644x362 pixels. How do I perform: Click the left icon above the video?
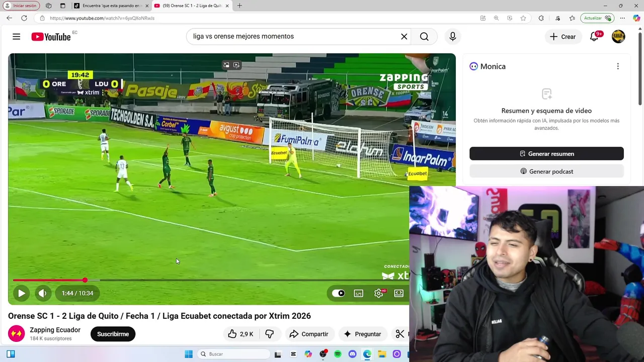click(x=226, y=65)
